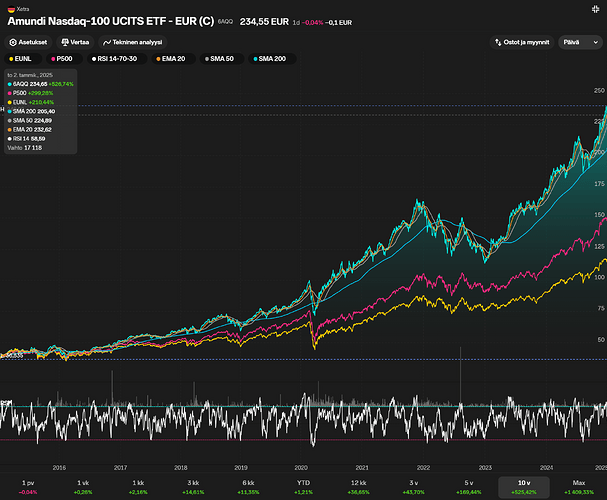The height and width of the screenshot is (500, 607).
Task: Select the 6 kk time range
Action: pos(248,487)
